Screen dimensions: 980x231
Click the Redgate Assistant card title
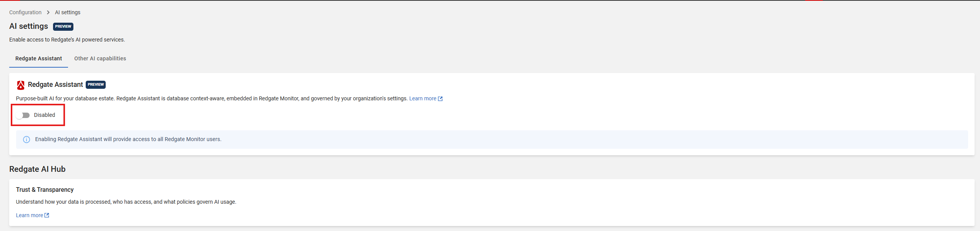click(55, 85)
